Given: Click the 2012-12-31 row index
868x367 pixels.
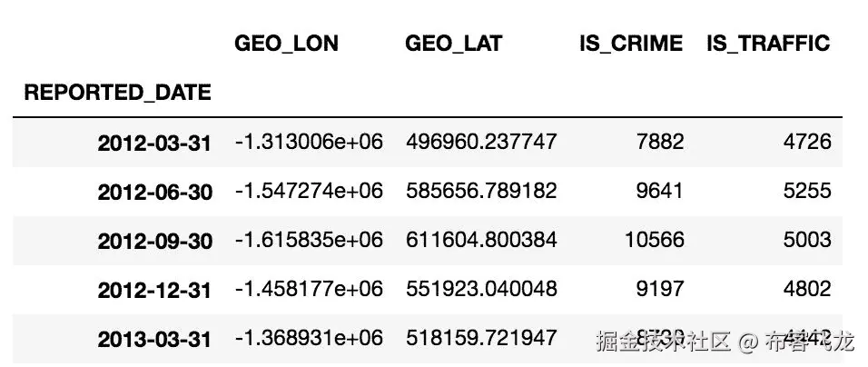Looking at the screenshot, I should point(154,290).
